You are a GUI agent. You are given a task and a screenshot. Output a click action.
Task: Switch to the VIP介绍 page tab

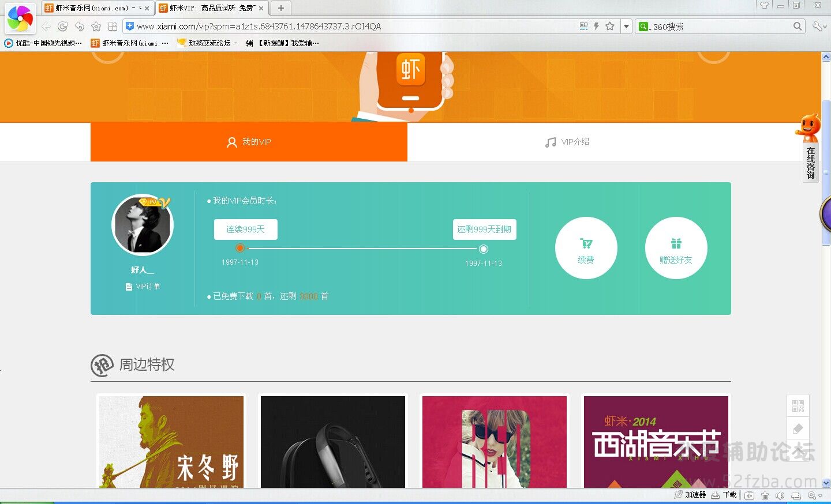(x=567, y=142)
